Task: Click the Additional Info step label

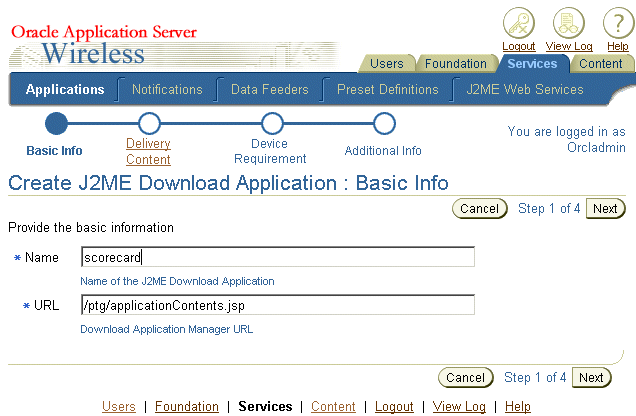Action: click(x=383, y=150)
